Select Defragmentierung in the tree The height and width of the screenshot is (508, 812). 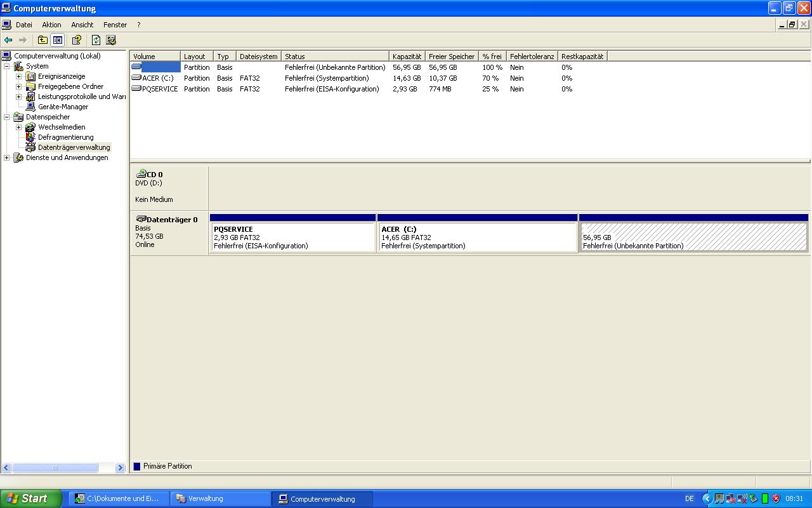click(65, 137)
